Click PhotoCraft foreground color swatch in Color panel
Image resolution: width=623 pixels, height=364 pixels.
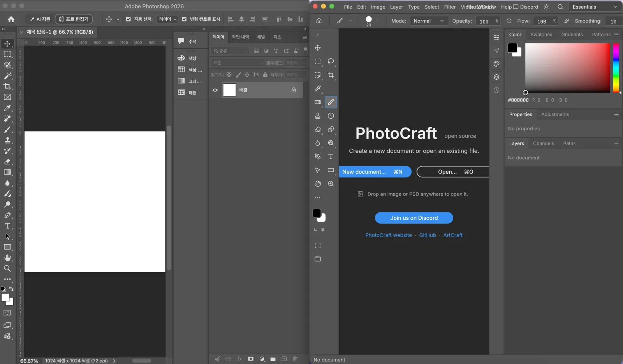coord(512,48)
